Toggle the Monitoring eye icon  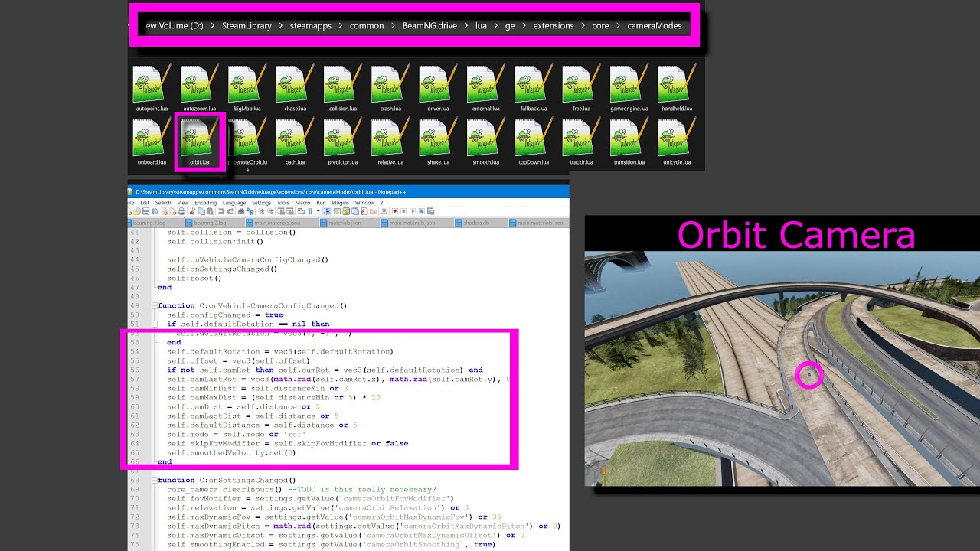tap(384, 211)
